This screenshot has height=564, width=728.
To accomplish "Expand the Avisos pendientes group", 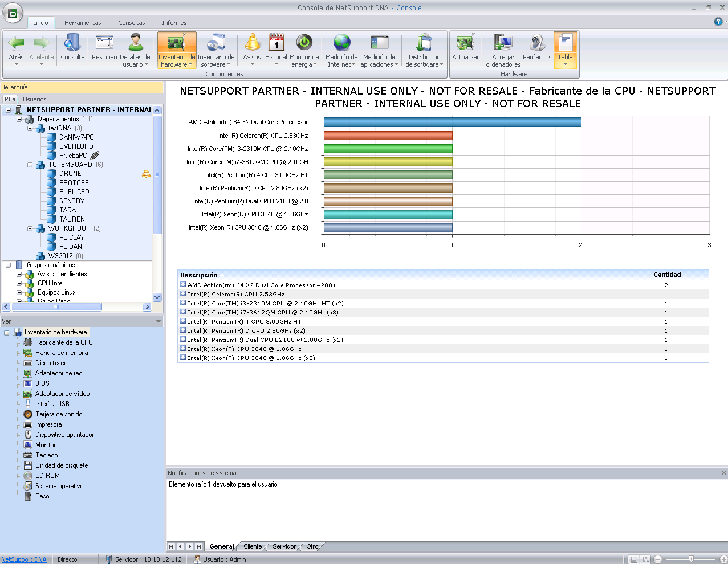I will pos(19,274).
